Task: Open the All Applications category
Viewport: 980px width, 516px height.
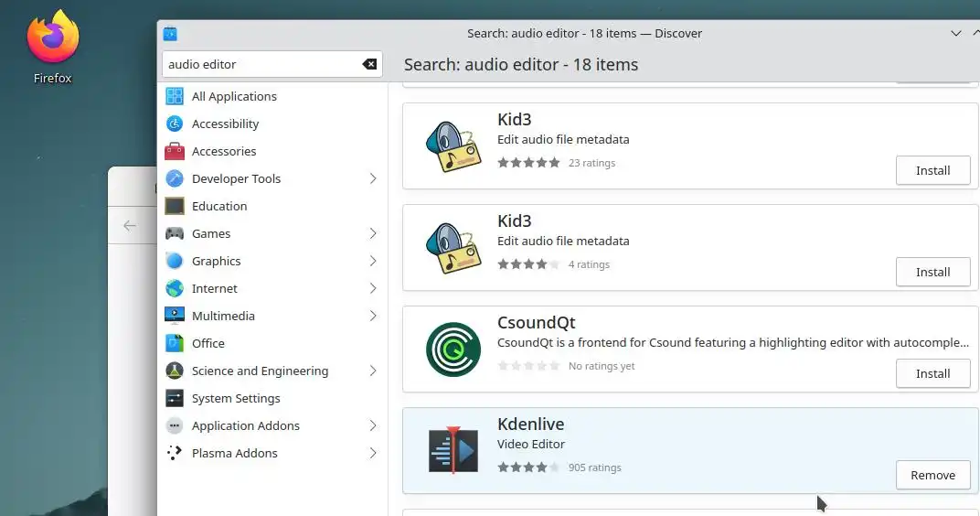Action: [x=234, y=96]
